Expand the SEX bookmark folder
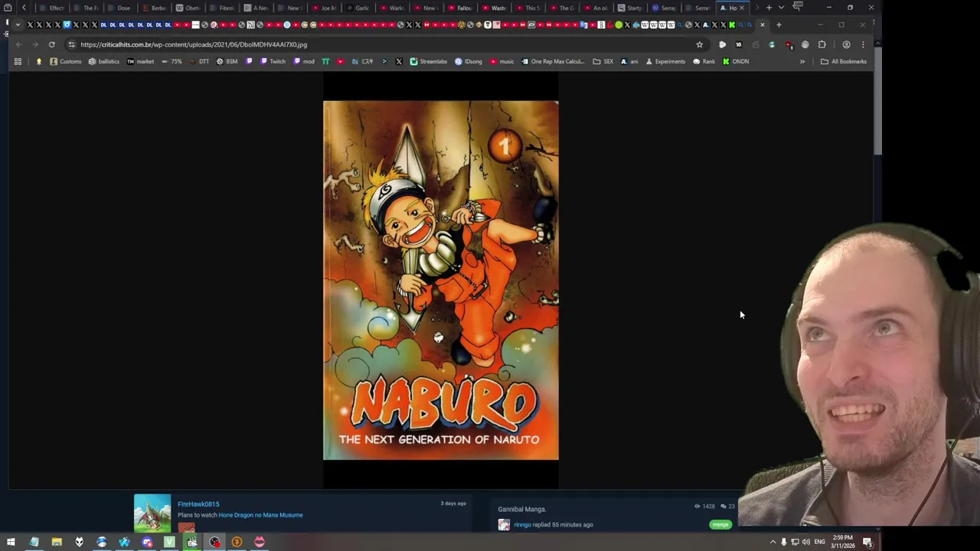 click(x=603, y=61)
